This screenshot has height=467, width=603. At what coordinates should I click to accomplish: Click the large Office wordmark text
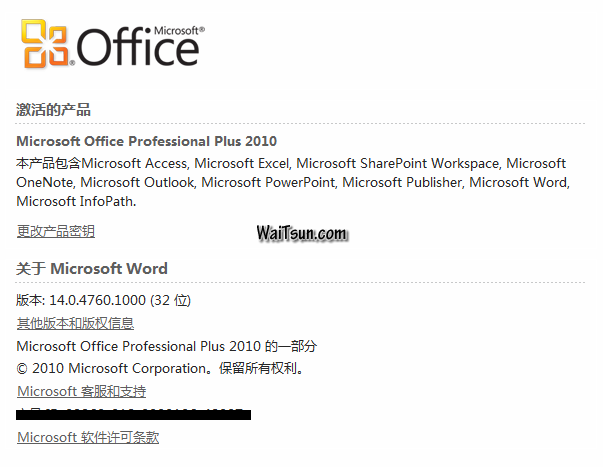pos(138,47)
